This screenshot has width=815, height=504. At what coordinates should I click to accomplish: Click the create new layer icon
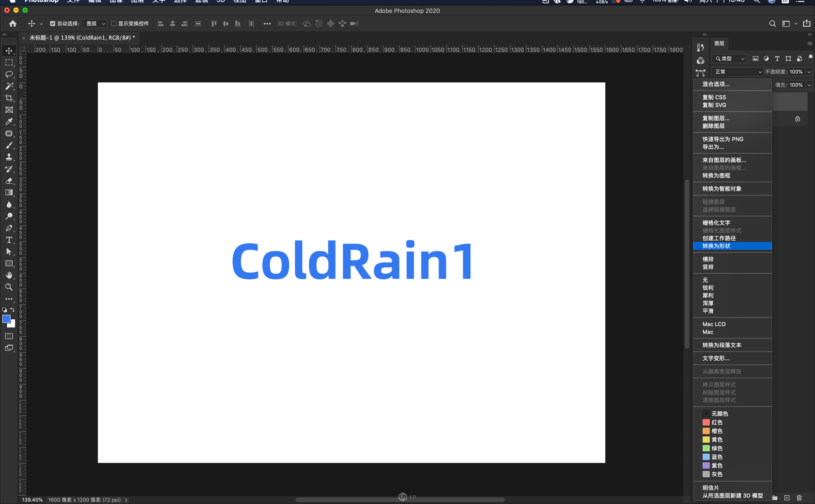pyautogui.click(x=787, y=498)
